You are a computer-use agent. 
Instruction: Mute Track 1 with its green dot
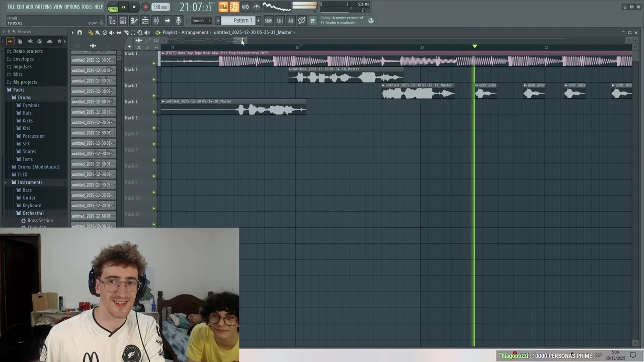(x=154, y=63)
